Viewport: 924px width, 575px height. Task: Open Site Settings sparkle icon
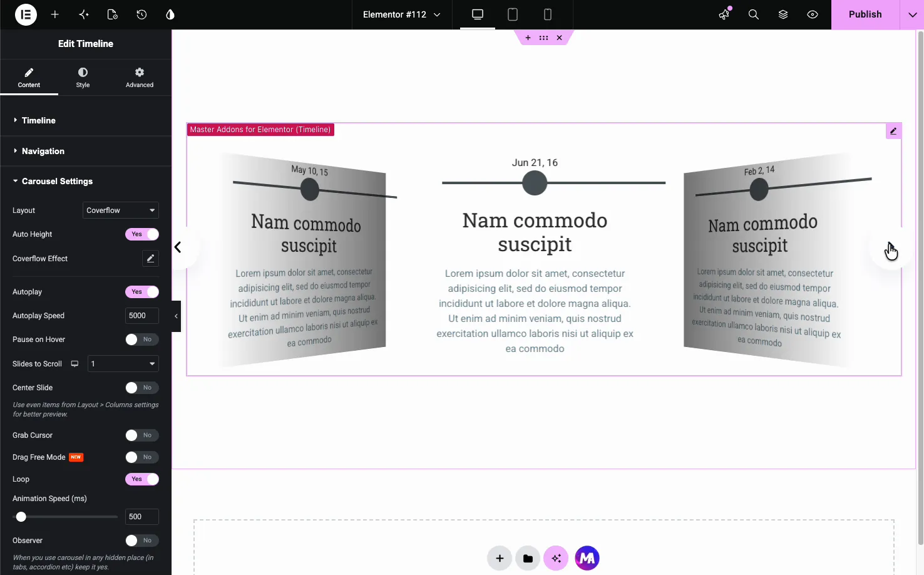(84, 14)
